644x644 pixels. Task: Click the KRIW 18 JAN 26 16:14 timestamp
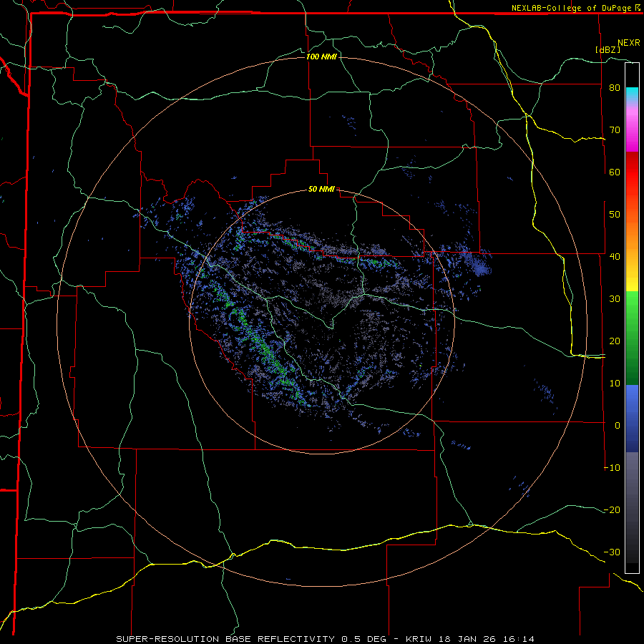pos(470,639)
